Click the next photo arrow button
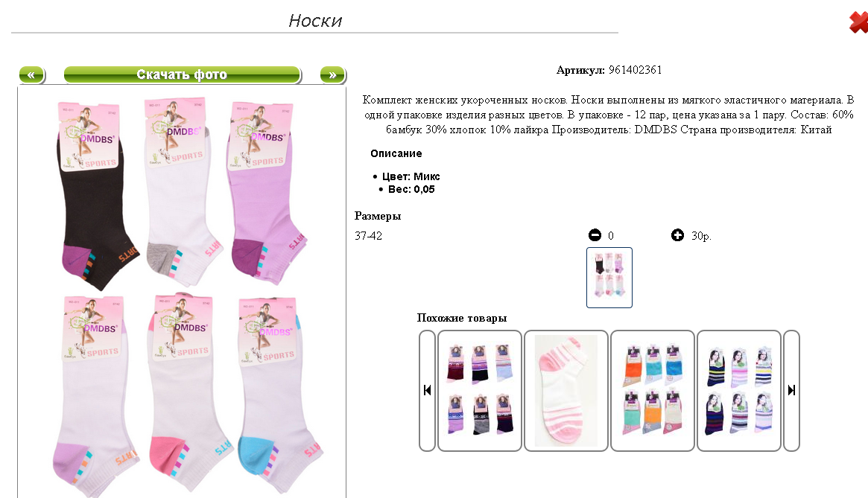868x498 pixels. (333, 74)
